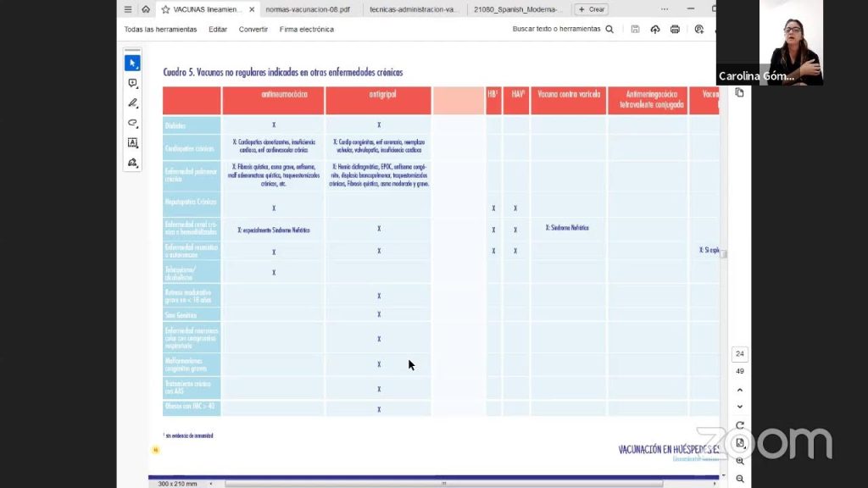Click the home icon in tab bar
This screenshot has height=488, width=868.
pyautogui.click(x=146, y=9)
